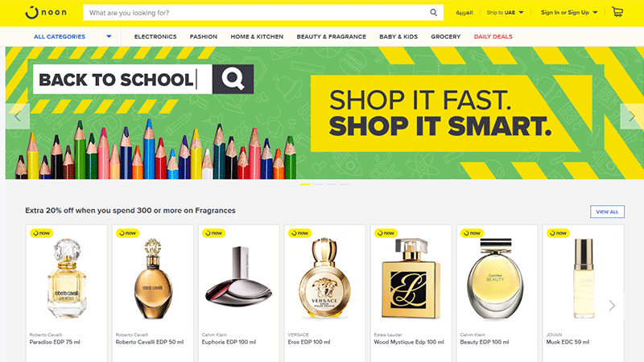This screenshot has width=644, height=362.
Task: Select the first banner slide indicator
Action: pos(305,184)
